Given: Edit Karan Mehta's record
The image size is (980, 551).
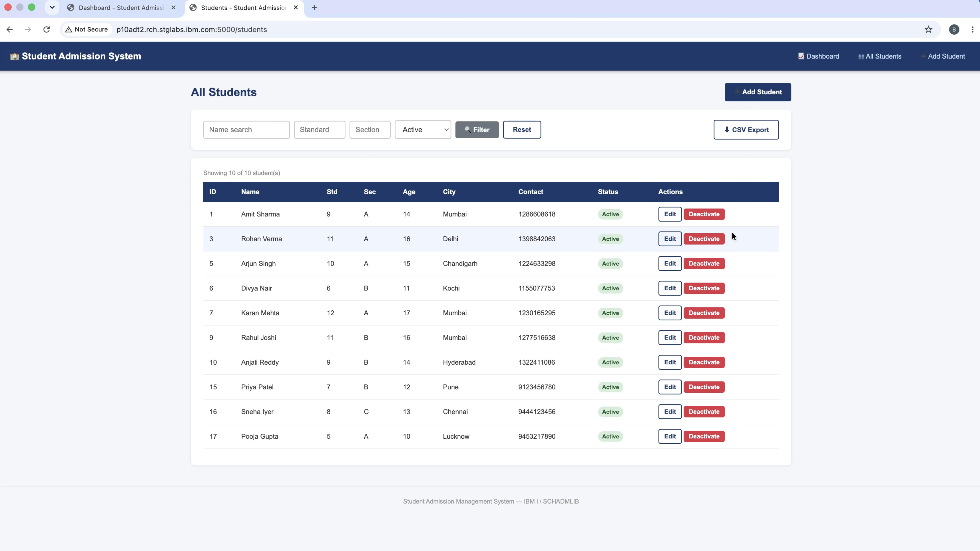Looking at the screenshot, I should click(x=670, y=313).
